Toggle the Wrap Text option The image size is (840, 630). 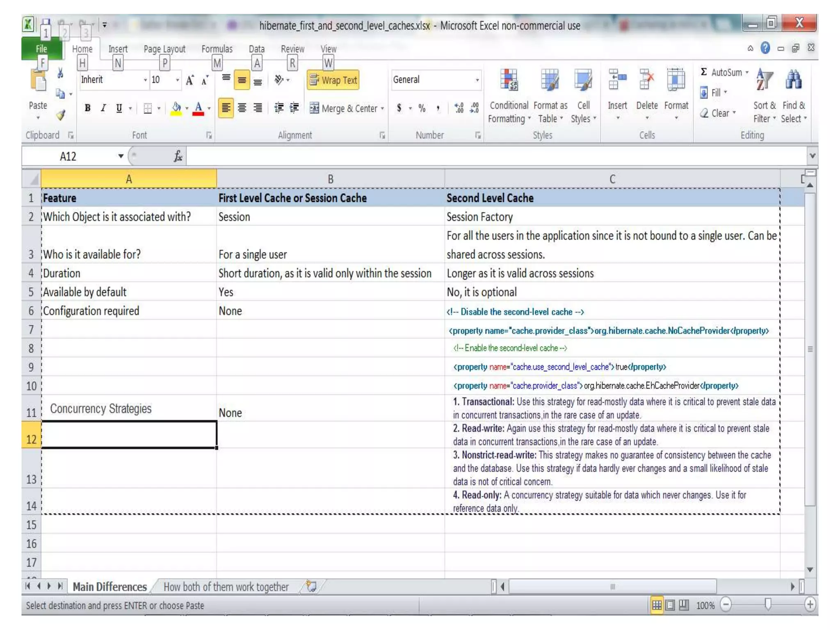pyautogui.click(x=333, y=80)
